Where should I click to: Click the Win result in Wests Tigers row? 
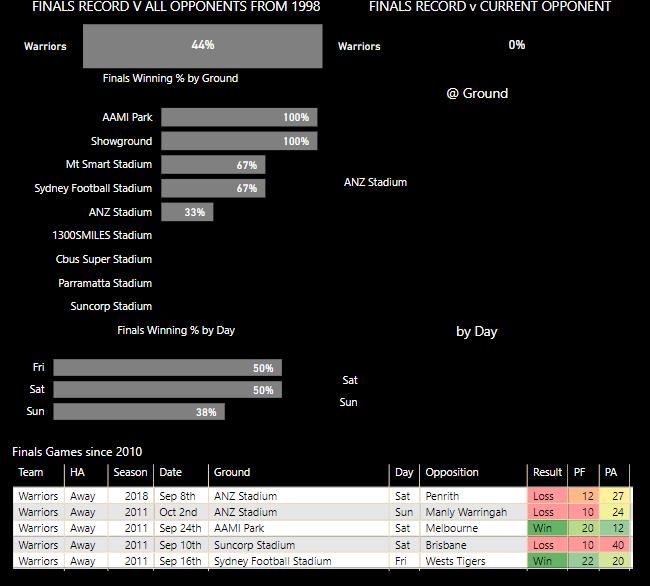click(547, 561)
